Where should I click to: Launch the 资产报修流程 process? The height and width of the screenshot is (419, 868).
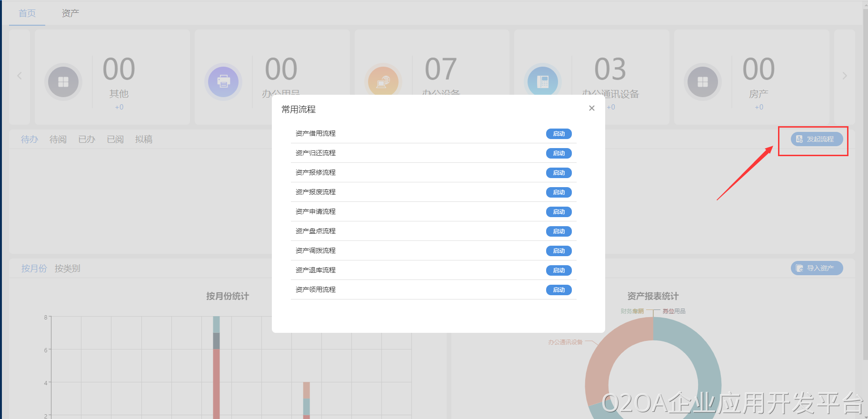click(x=559, y=173)
